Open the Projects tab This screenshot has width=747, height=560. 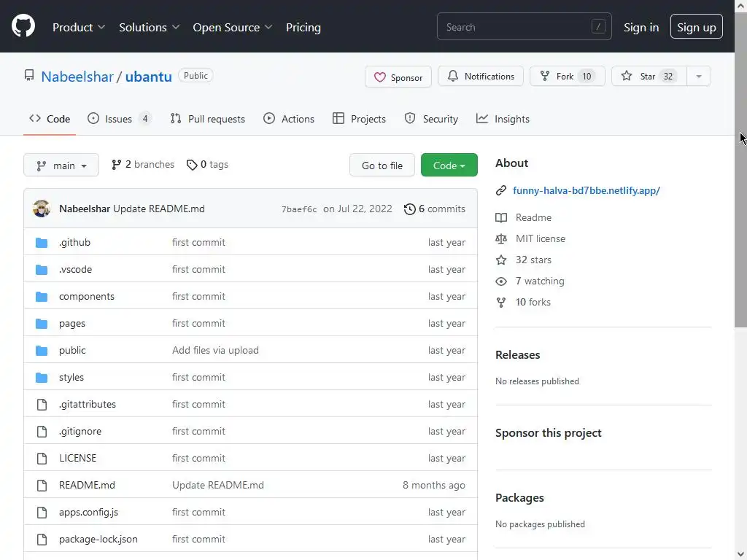pos(359,119)
